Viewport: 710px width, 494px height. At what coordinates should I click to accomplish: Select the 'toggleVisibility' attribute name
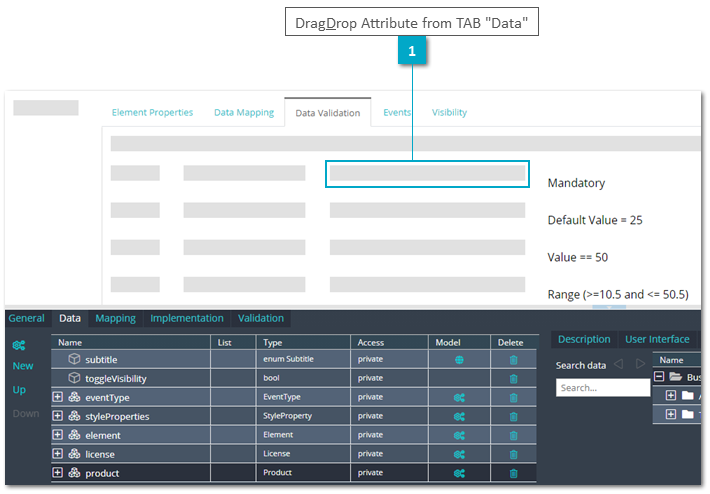pos(116,379)
